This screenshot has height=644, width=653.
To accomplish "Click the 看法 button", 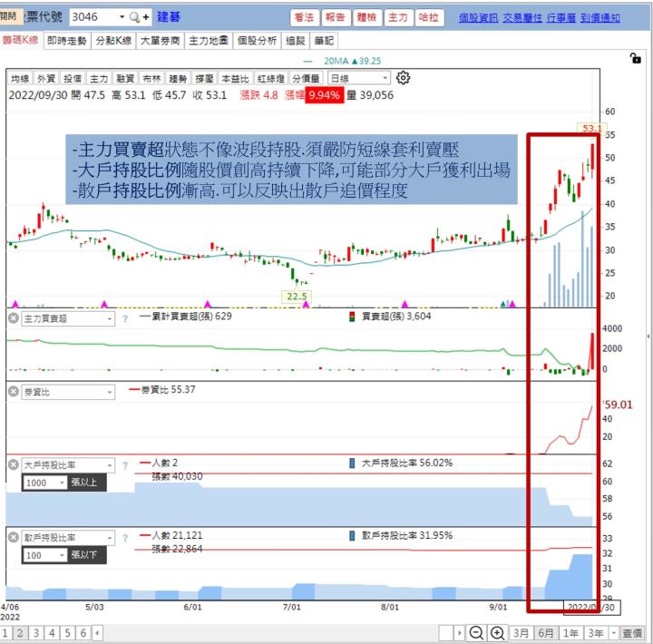I will [x=305, y=17].
